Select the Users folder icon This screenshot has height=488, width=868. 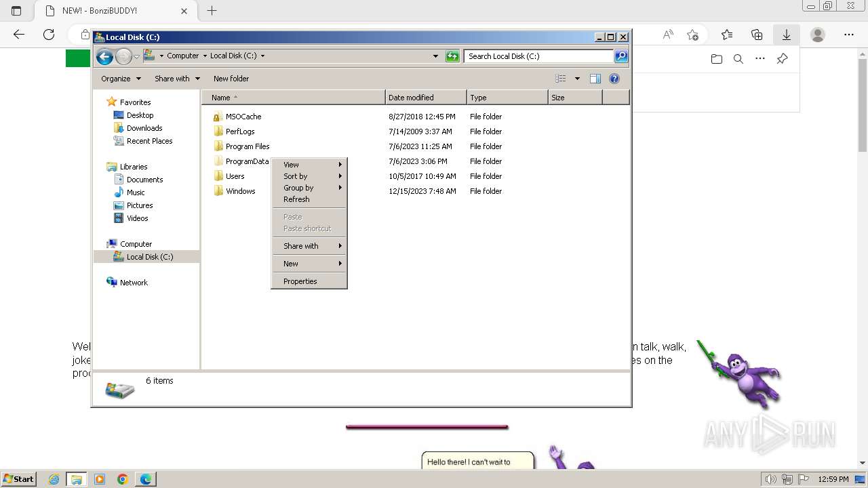[x=218, y=176]
